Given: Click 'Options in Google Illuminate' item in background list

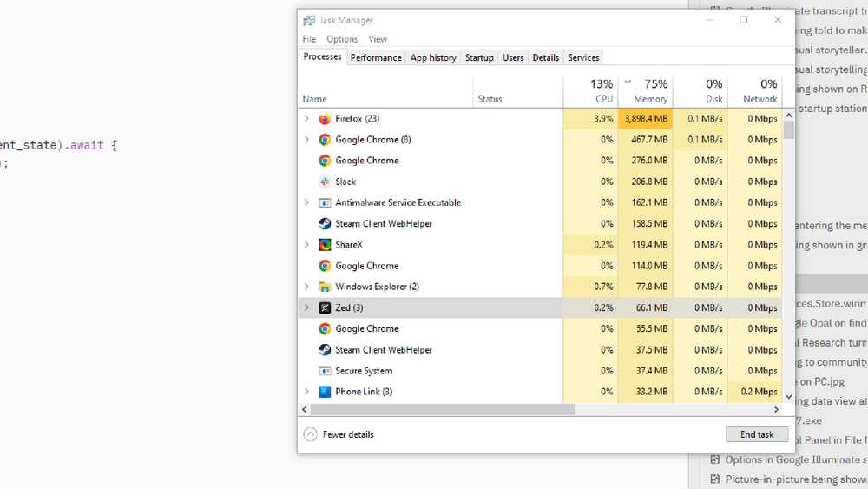Looking at the screenshot, I should pyautogui.click(x=795, y=459).
